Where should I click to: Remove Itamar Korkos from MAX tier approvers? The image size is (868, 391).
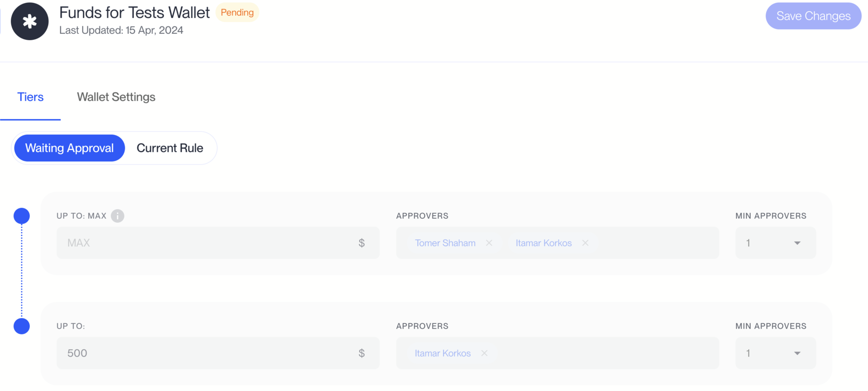[585, 243]
